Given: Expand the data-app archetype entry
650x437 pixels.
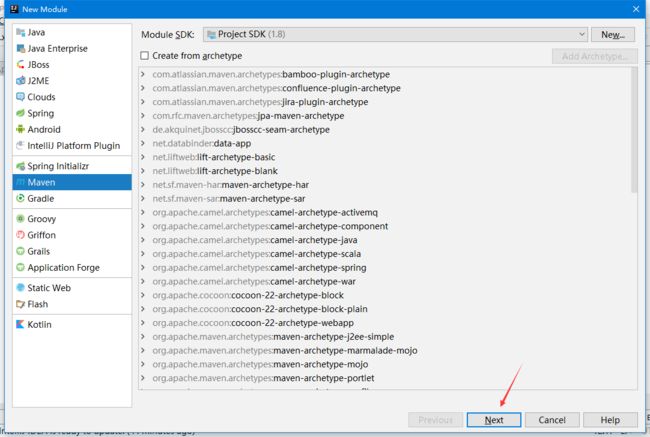Looking at the screenshot, I should point(143,143).
